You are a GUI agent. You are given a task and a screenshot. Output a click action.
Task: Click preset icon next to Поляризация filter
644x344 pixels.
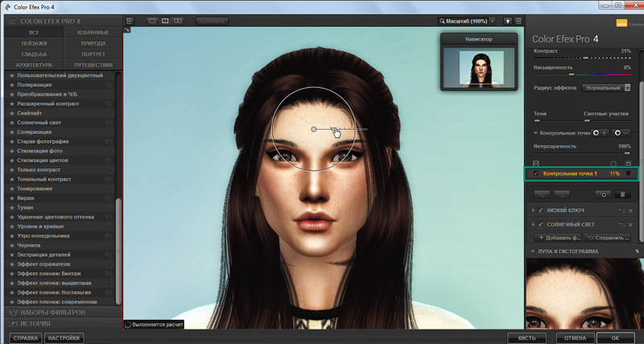[x=109, y=85]
